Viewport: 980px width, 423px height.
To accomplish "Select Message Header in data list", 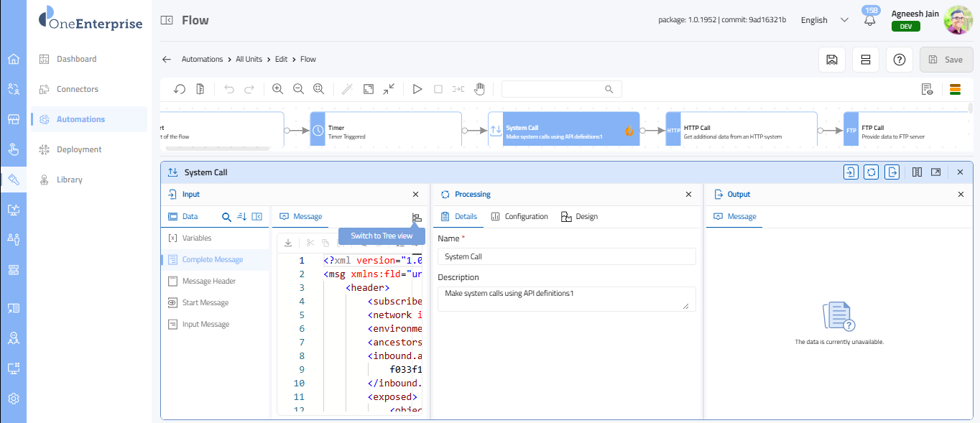I will click(208, 282).
